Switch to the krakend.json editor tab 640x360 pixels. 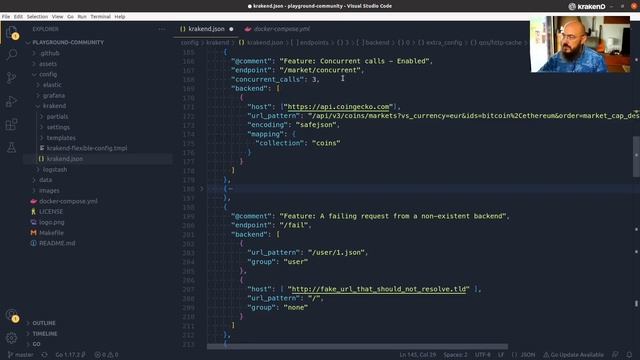click(206, 29)
